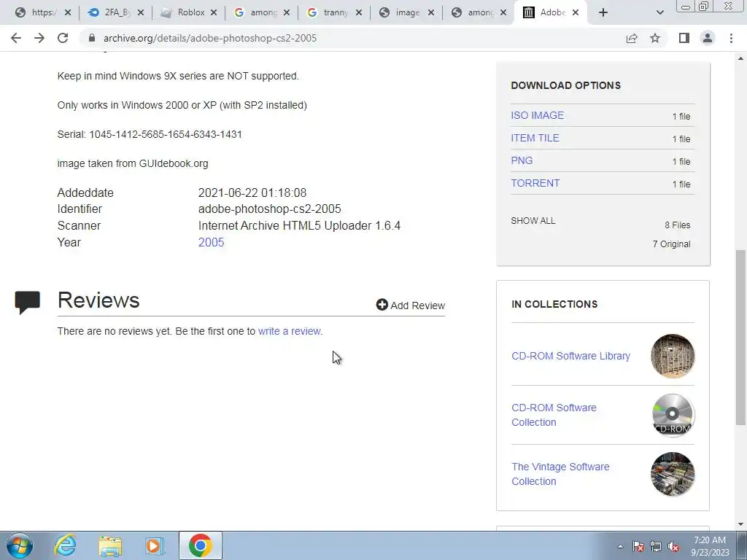
Task: Close the Adobe tab
Action: pos(576,12)
